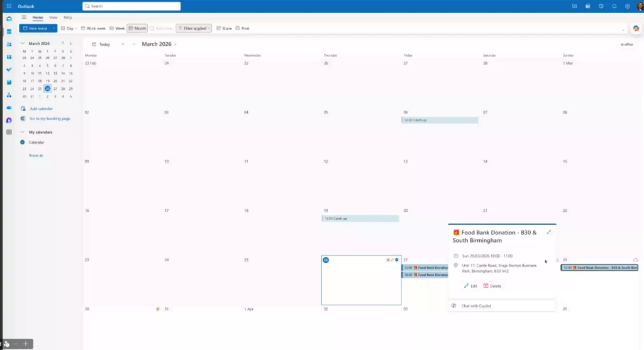Viewport: 644px width, 350px height.
Task: Open the second header icon next to chat
Action: point(588,6)
